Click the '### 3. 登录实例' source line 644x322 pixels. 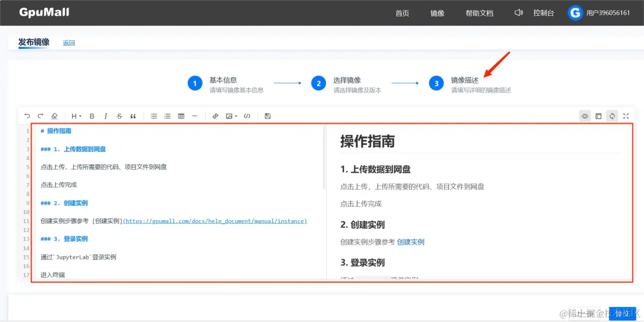click(64, 238)
